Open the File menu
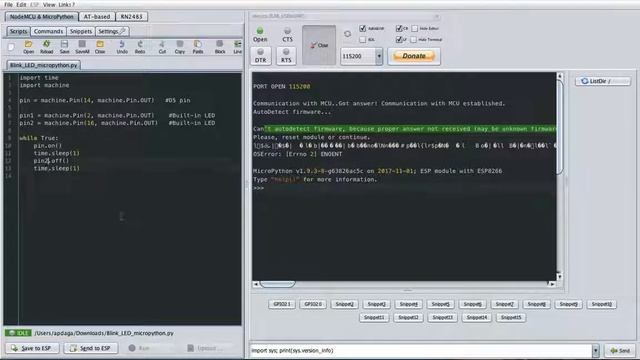The height and width of the screenshot is (360, 640). [8, 4]
